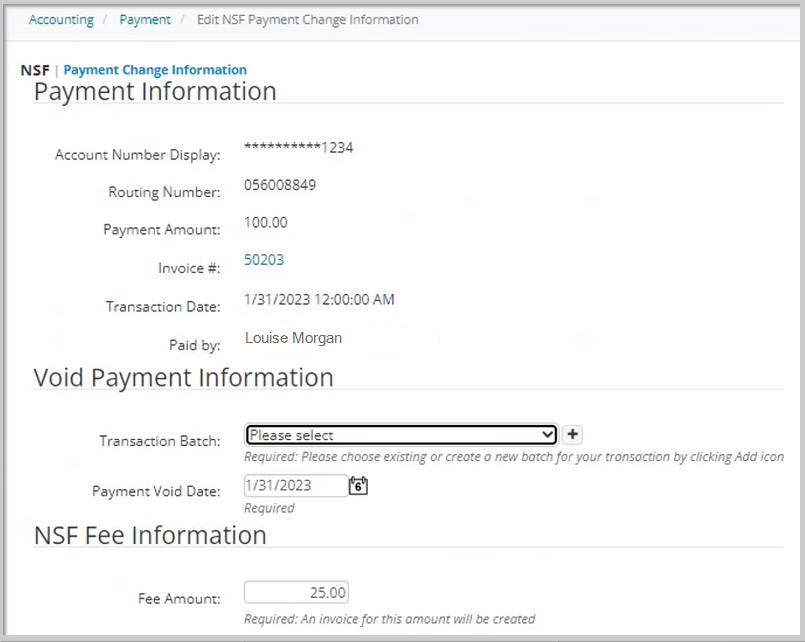The height and width of the screenshot is (642, 805).
Task: Click the Edit NSF Payment Change Information breadcrumb
Action: [x=307, y=19]
